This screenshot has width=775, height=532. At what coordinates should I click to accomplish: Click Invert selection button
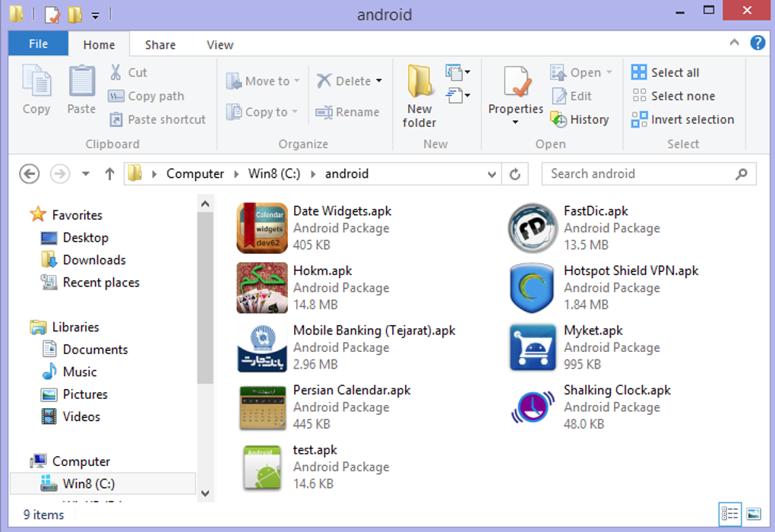(682, 119)
